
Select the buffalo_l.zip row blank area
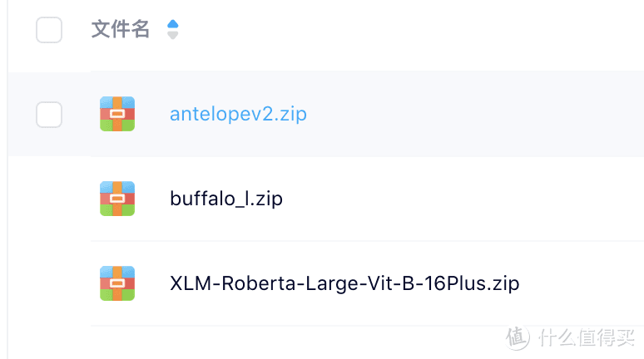[x=452, y=199]
